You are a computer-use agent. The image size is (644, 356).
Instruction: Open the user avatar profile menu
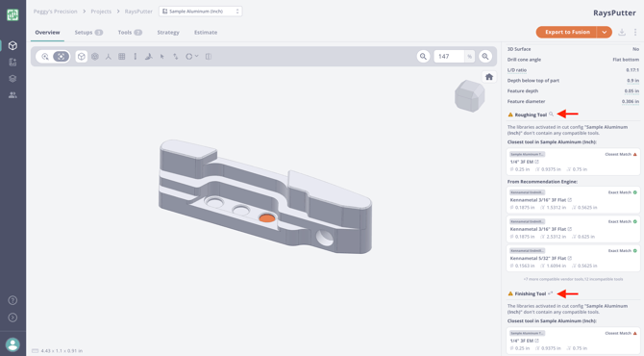point(12,344)
